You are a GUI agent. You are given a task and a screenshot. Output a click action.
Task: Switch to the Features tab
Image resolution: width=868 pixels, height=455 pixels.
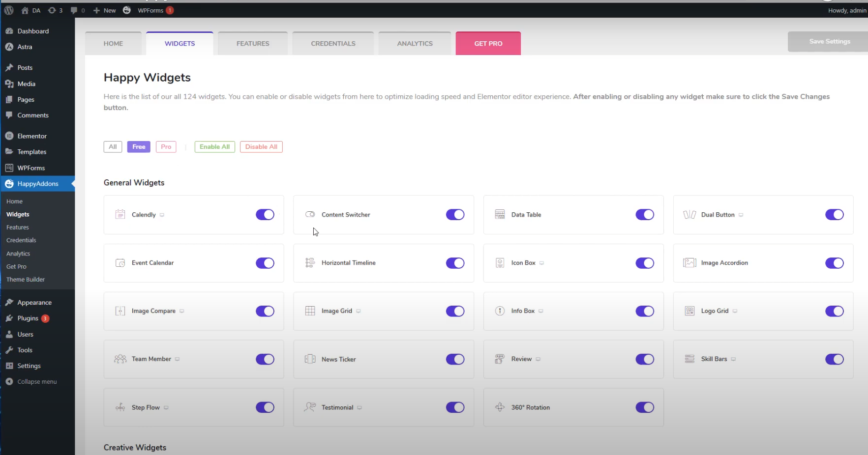(x=253, y=44)
